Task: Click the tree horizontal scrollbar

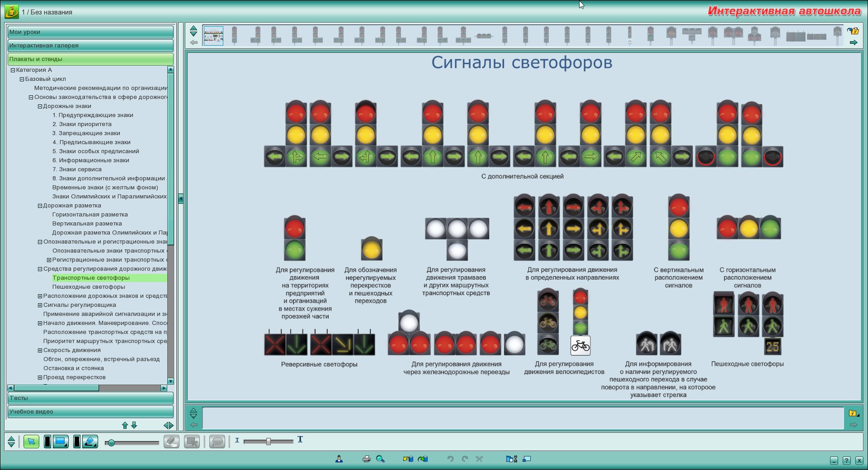Action: click(x=87, y=388)
